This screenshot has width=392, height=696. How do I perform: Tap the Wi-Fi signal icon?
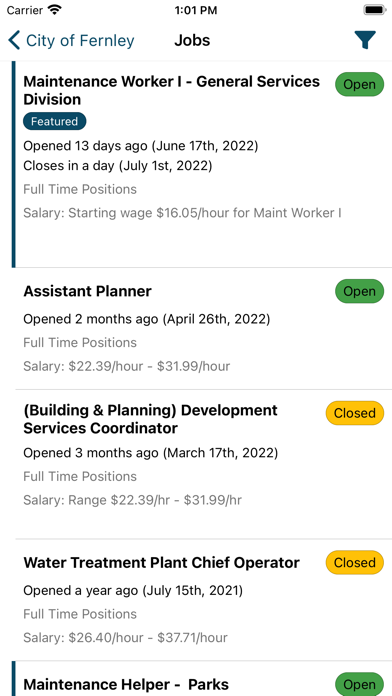click(55, 10)
